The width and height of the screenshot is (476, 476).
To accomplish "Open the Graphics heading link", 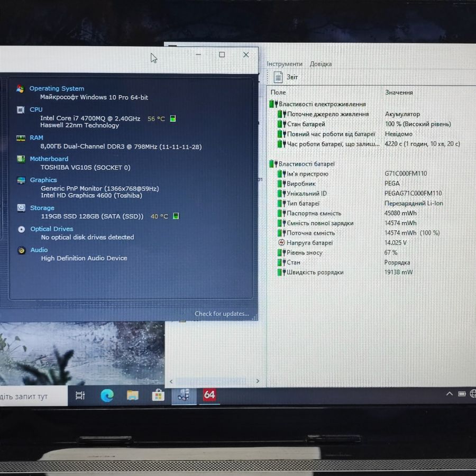I will pyautogui.click(x=43, y=180).
